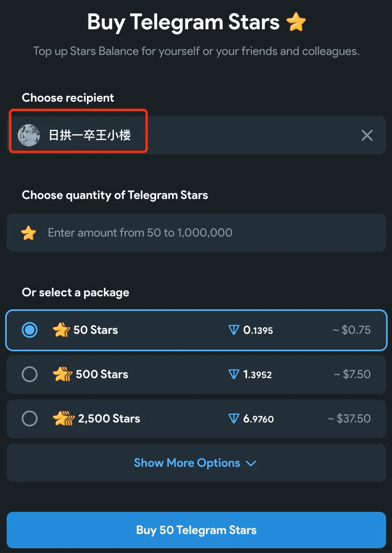Click Buy 50 Telegram Stars button
The width and height of the screenshot is (392, 553).
(x=196, y=530)
